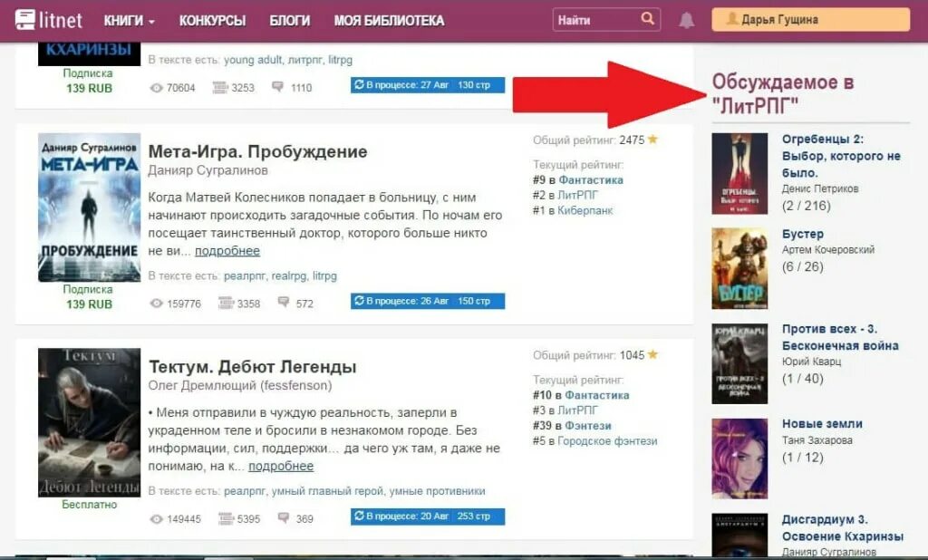Screen dimensions: 928x560
Task: Click the young adult tag
Action: [x=253, y=60]
